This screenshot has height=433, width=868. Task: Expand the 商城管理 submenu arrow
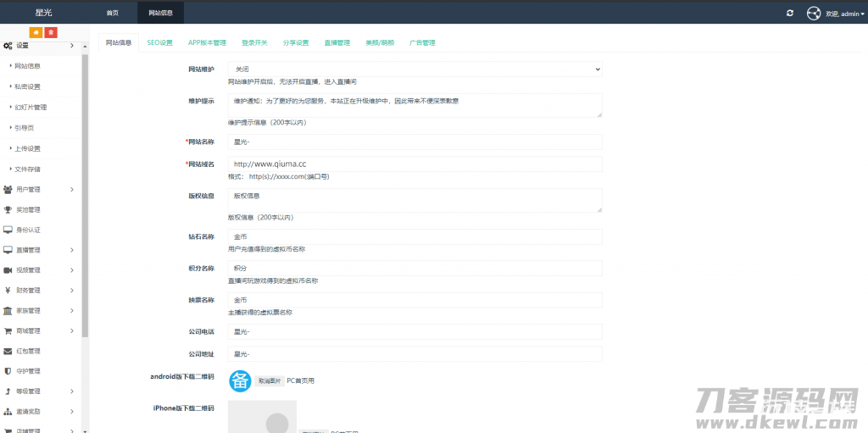point(73,331)
